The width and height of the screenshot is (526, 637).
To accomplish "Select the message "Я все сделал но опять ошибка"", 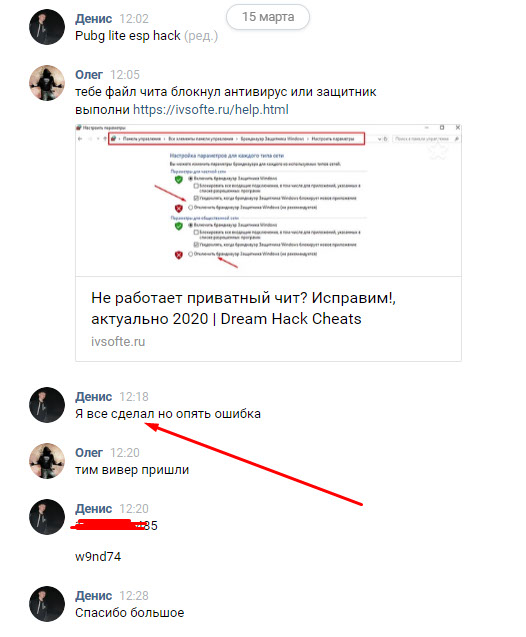I will [x=168, y=414].
